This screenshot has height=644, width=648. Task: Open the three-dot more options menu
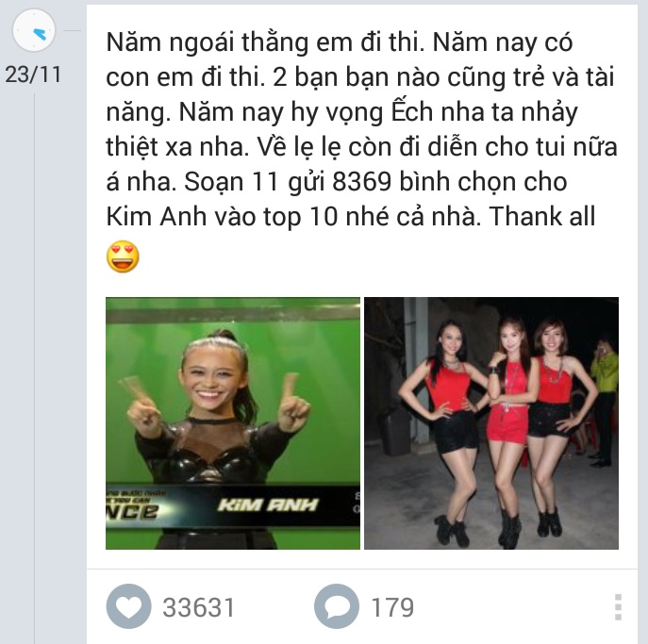pyautogui.click(x=618, y=607)
